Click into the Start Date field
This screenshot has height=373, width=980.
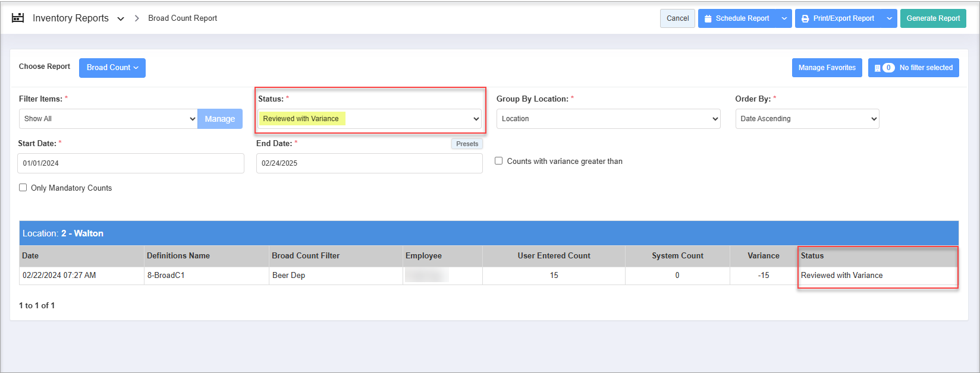[x=131, y=163]
